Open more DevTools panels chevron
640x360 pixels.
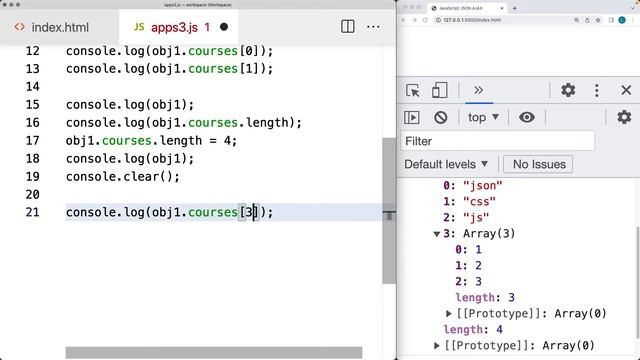[x=478, y=90]
